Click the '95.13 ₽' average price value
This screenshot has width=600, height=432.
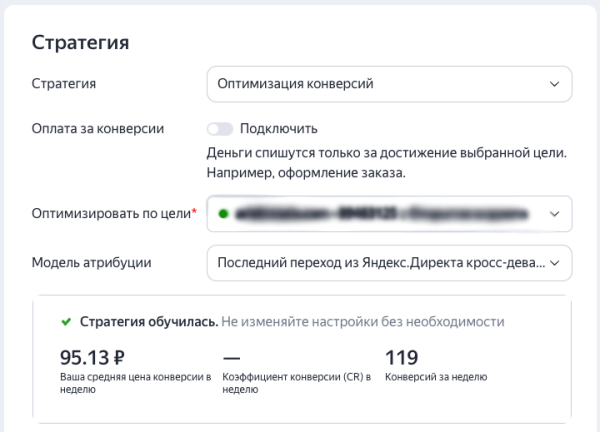(x=92, y=358)
